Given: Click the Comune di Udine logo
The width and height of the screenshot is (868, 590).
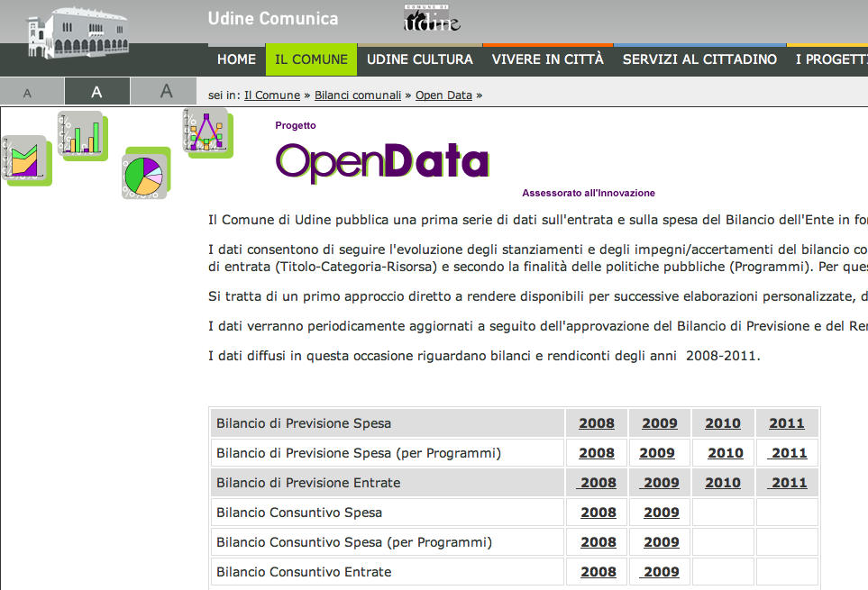Looking at the screenshot, I should pos(432,17).
